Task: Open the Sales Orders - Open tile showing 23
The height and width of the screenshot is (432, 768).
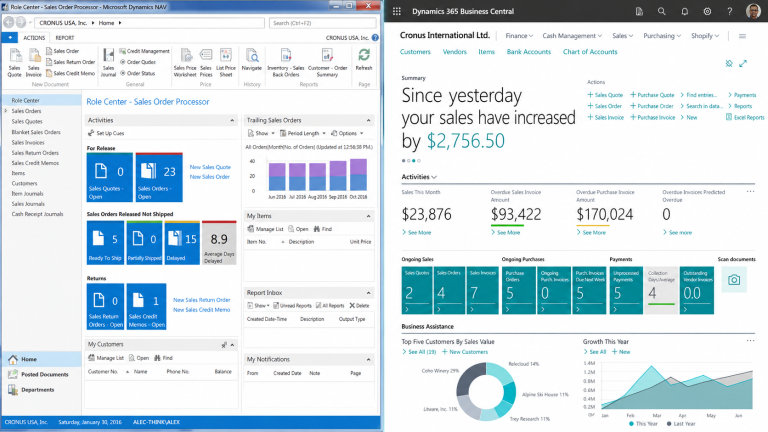Action: (159, 177)
